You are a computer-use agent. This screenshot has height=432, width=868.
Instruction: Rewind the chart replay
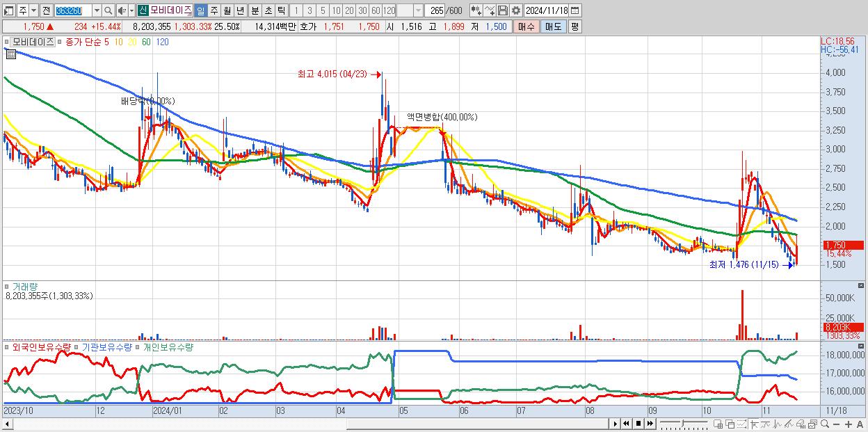626,424
